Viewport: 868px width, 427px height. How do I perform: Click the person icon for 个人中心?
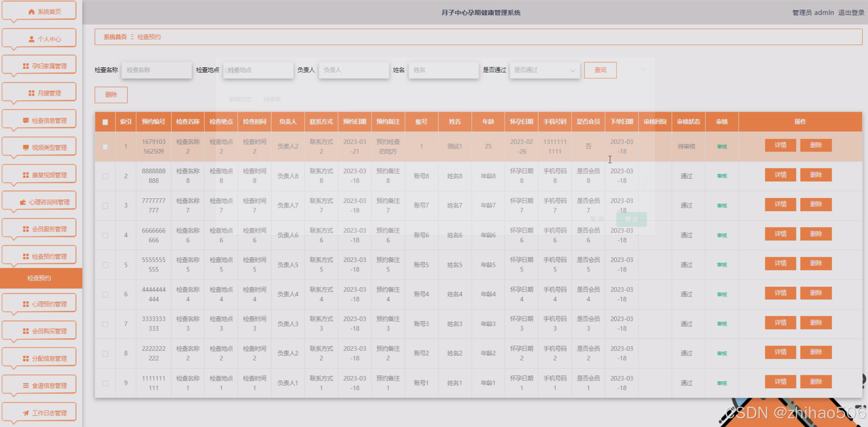pos(31,39)
